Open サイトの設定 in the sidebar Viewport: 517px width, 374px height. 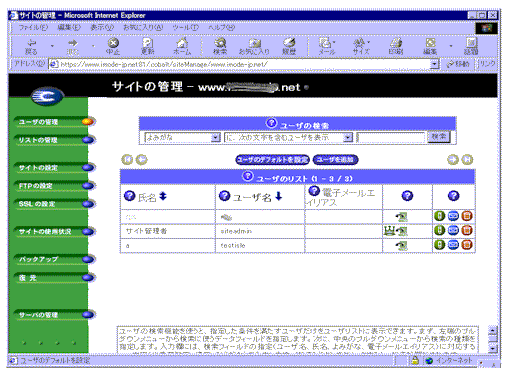click(54, 168)
